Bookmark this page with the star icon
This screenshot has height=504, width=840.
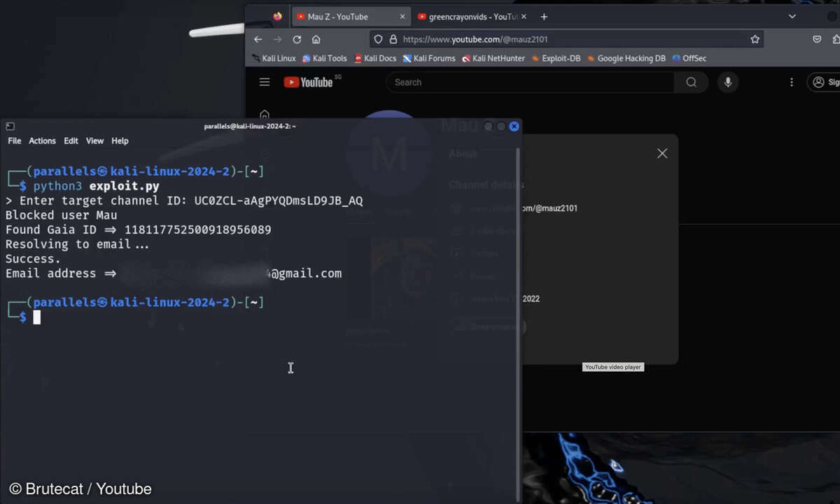(x=755, y=39)
